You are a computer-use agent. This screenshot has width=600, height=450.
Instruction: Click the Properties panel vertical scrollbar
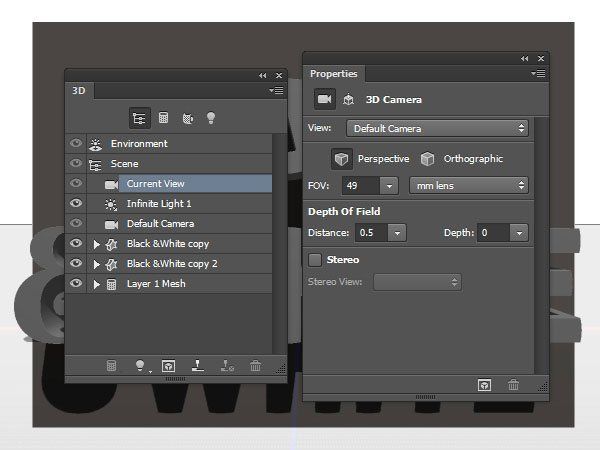click(541, 245)
